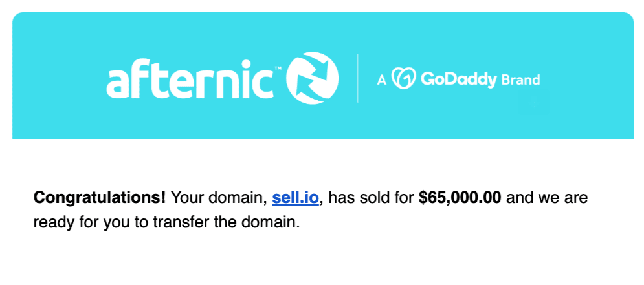Click the TM trademark symbol beside afternic
Image resolution: width=644 pixels, height=285 pixels.
[x=278, y=69]
